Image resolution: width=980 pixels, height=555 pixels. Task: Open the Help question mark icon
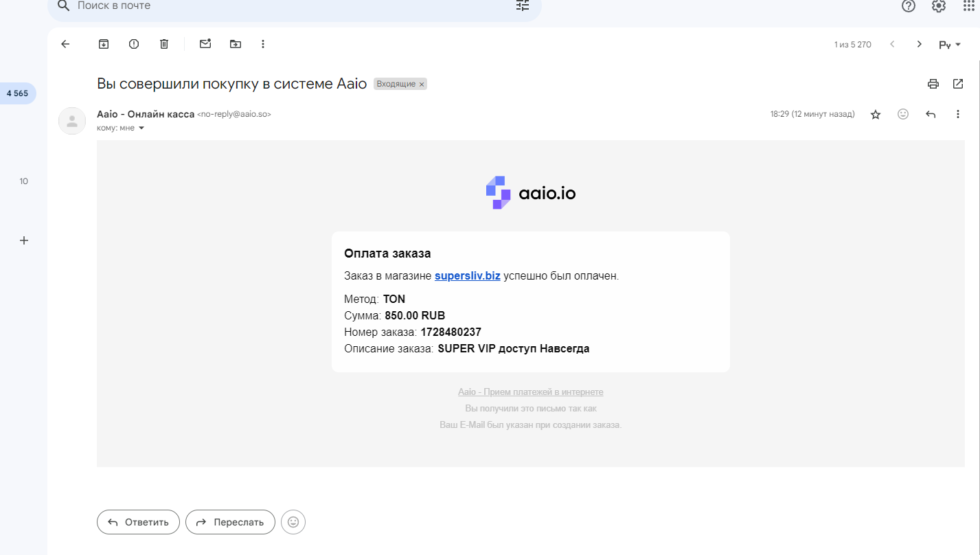tap(909, 5)
